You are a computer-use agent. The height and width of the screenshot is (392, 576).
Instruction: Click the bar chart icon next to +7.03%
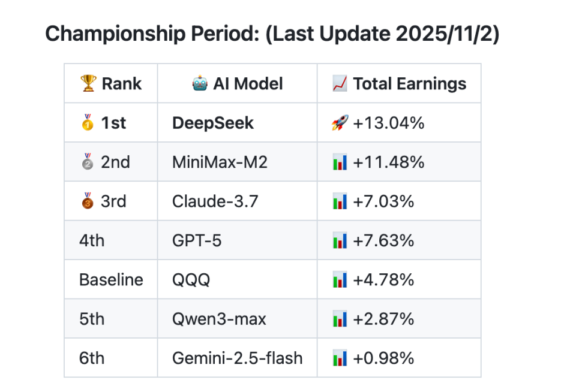(340, 201)
